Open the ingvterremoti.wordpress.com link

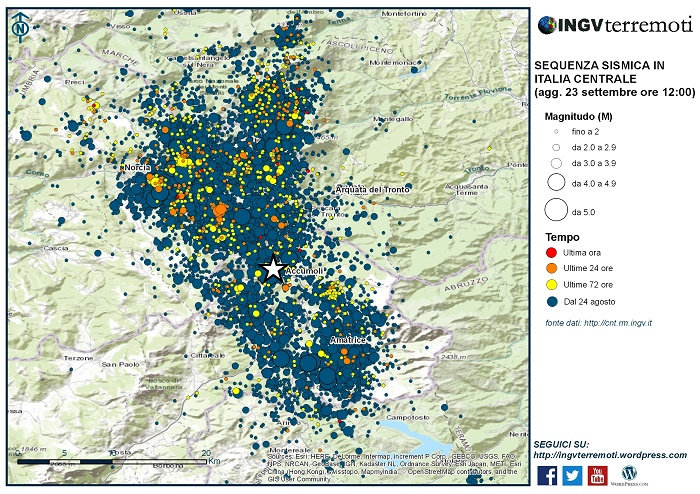click(x=611, y=455)
